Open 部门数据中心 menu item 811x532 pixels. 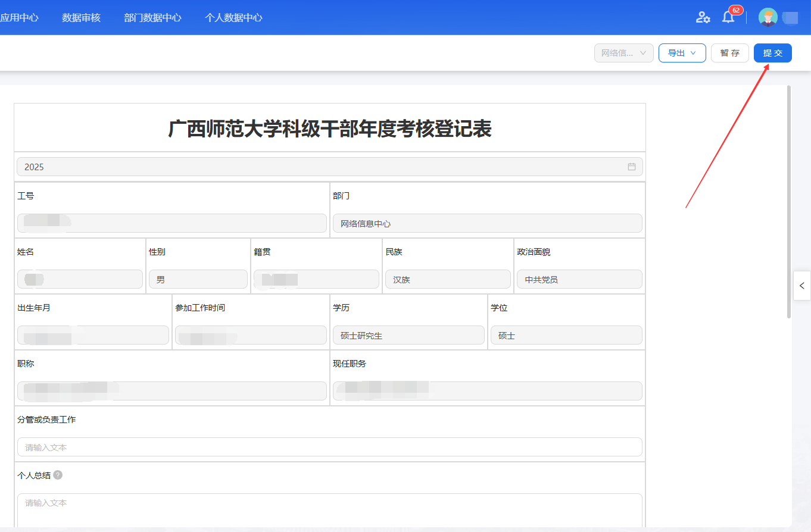tap(152, 18)
